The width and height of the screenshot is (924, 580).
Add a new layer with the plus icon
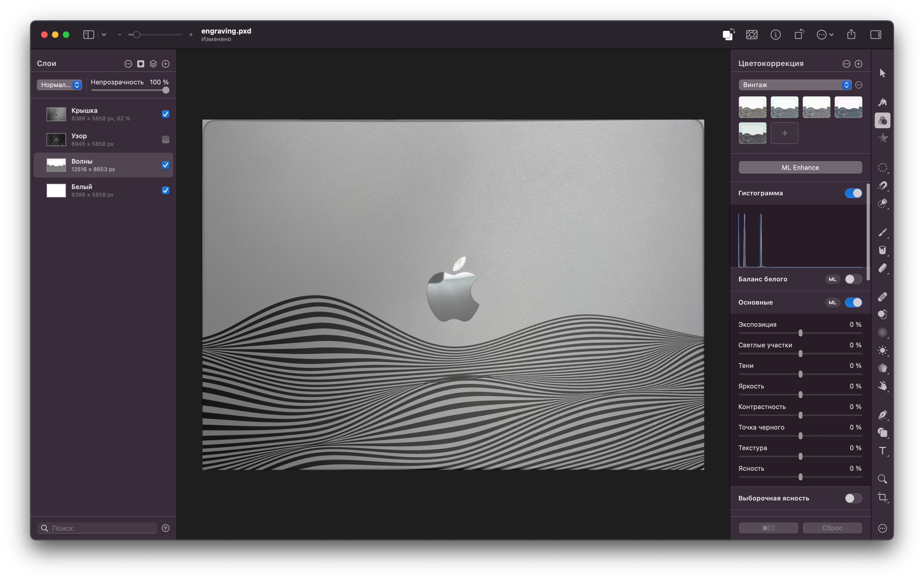point(166,64)
